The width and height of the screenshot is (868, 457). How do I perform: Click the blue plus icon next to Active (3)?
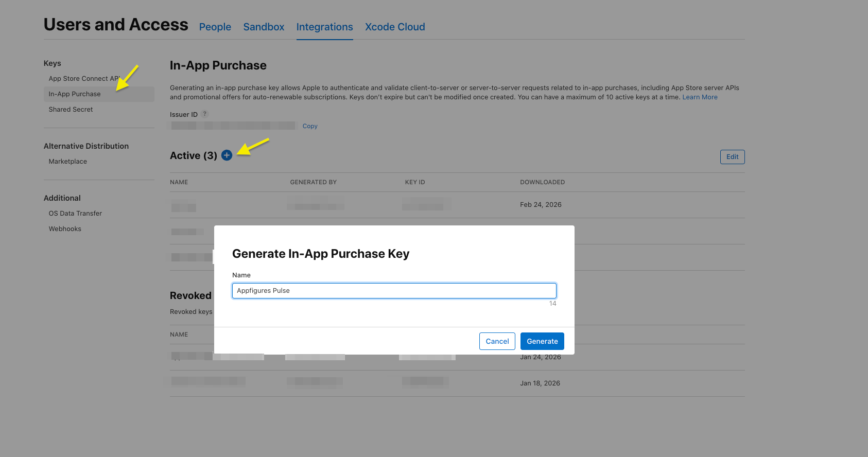pos(227,155)
